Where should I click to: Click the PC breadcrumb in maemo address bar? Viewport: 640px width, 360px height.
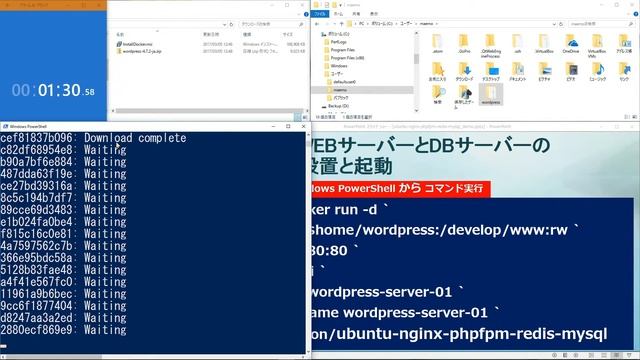point(361,24)
